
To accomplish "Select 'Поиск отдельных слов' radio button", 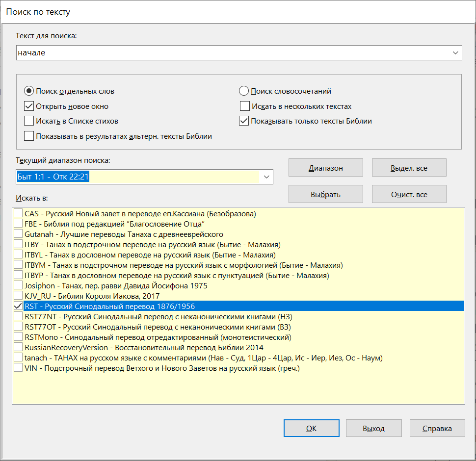I will (x=29, y=91).
